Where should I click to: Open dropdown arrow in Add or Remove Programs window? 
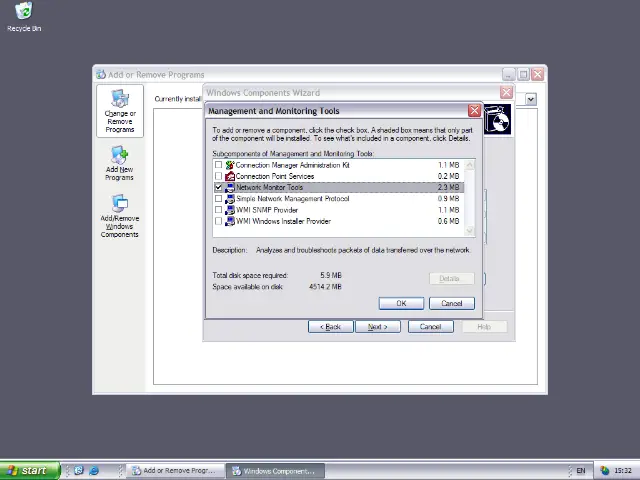[531, 99]
